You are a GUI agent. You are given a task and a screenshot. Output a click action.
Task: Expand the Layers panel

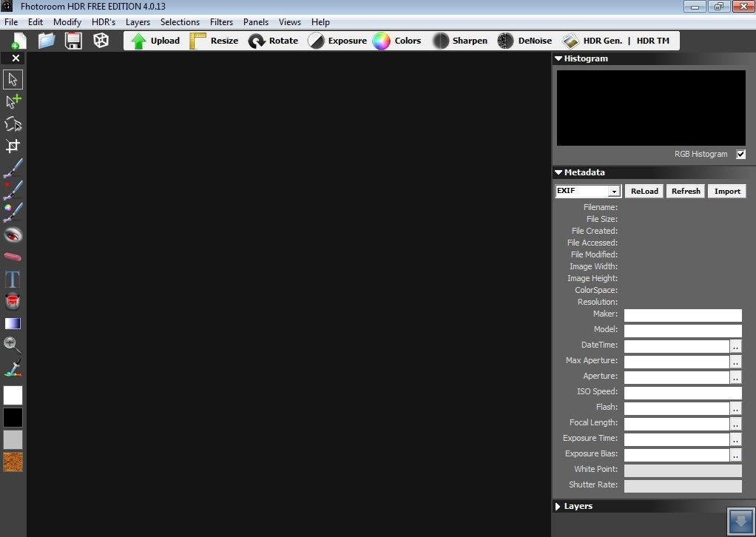point(558,507)
